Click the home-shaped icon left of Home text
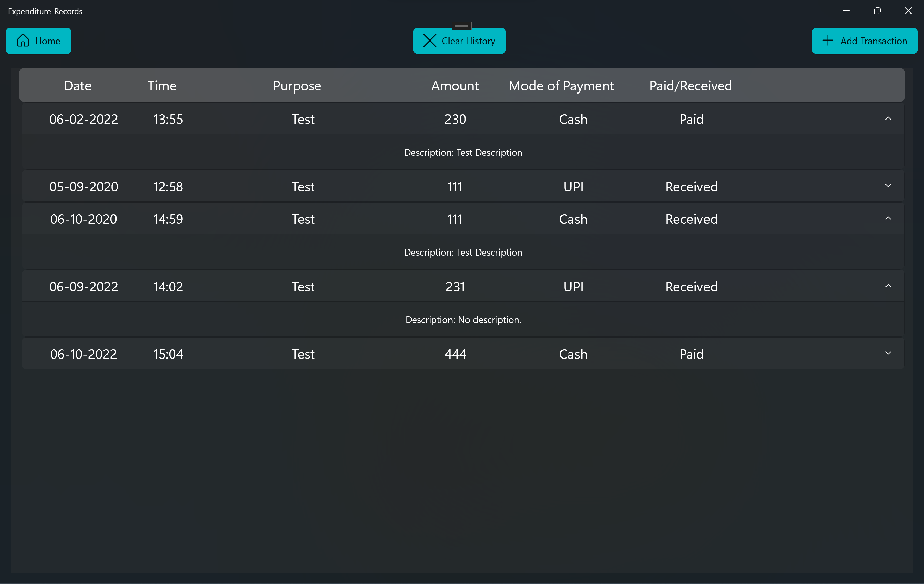 coord(23,41)
